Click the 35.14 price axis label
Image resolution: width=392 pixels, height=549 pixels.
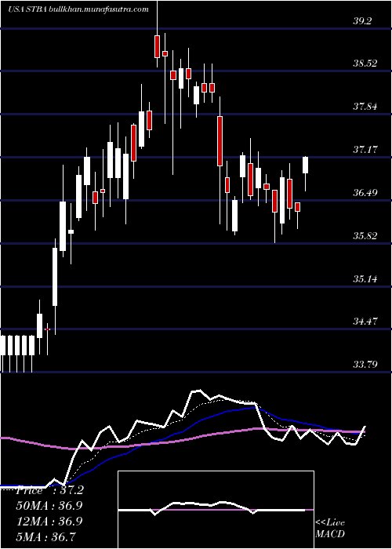point(365,279)
